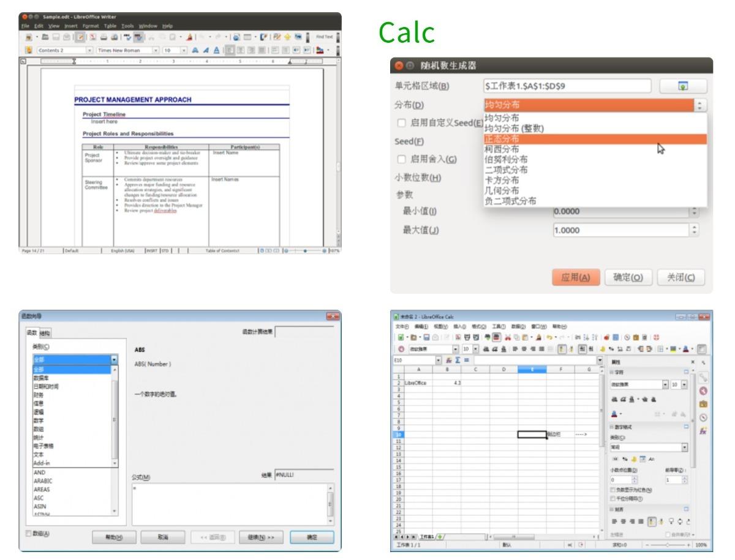Viewport: 735px width, 560px height.
Task: Close the Calc sidebar 属性 panel with X
Action: (x=693, y=362)
